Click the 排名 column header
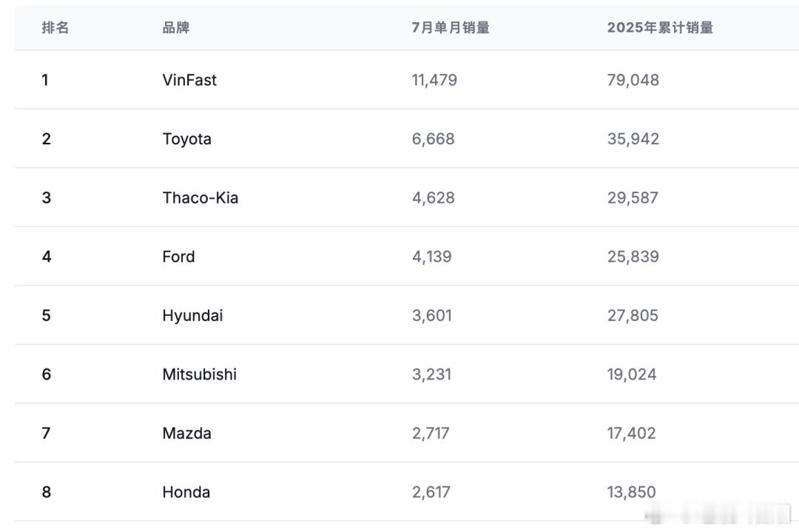This screenshot has width=799, height=532. click(55, 27)
